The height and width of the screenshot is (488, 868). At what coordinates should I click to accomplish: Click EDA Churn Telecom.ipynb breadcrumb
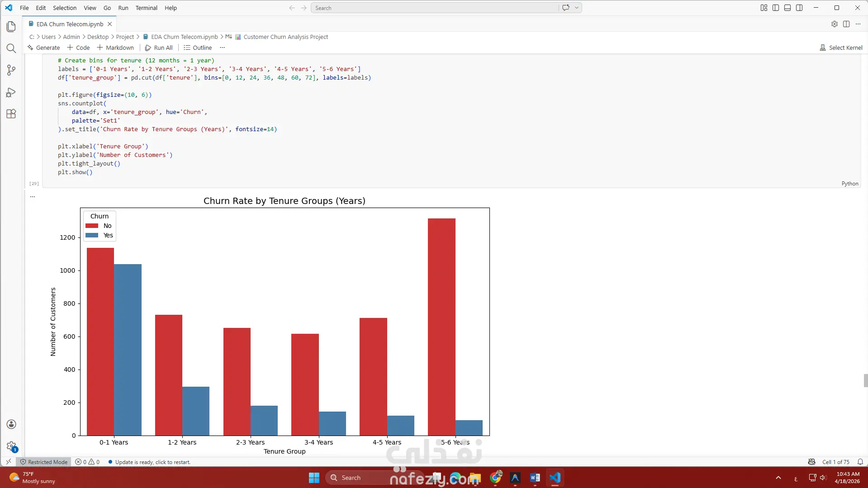180,37
